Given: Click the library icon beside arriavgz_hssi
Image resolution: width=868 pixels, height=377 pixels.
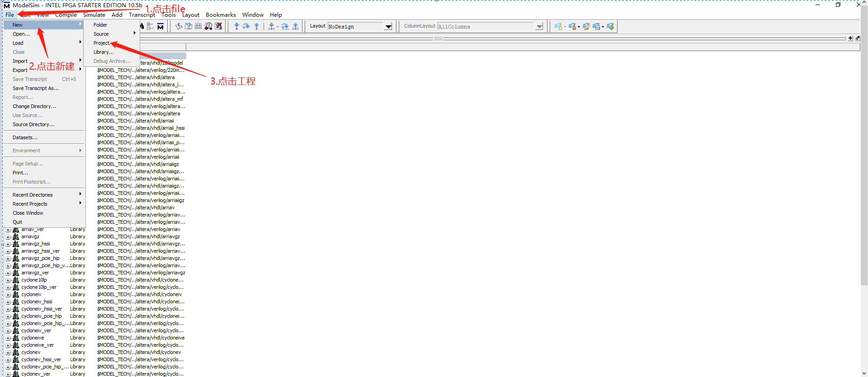Looking at the screenshot, I should pos(16,244).
